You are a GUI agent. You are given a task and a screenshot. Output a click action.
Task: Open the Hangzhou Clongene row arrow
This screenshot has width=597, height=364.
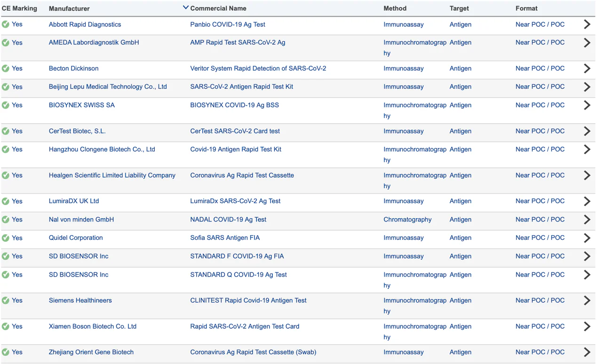coord(587,150)
